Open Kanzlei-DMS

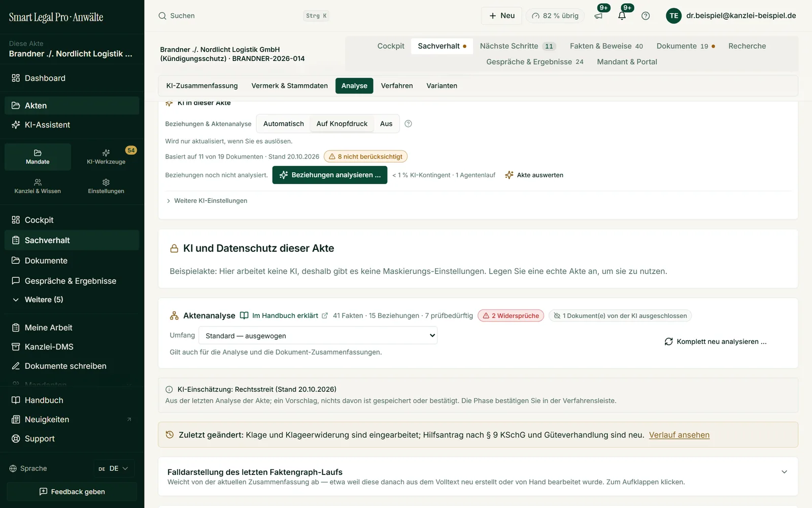[72, 347]
